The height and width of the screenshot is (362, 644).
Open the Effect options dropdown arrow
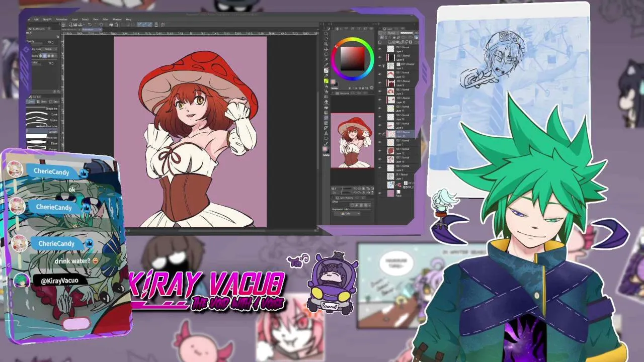[x=370, y=205]
